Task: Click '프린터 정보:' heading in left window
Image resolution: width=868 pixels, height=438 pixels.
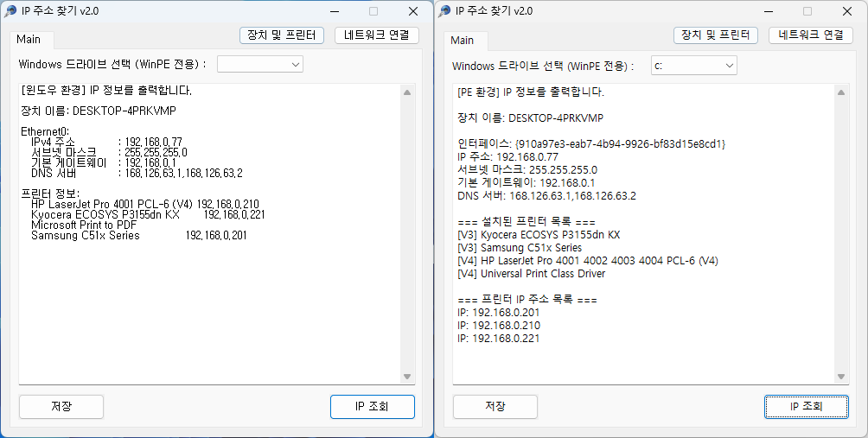Action: [x=50, y=194]
